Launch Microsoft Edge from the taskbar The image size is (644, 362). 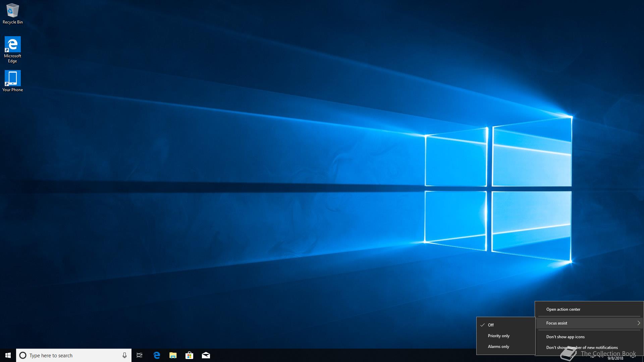(157, 355)
